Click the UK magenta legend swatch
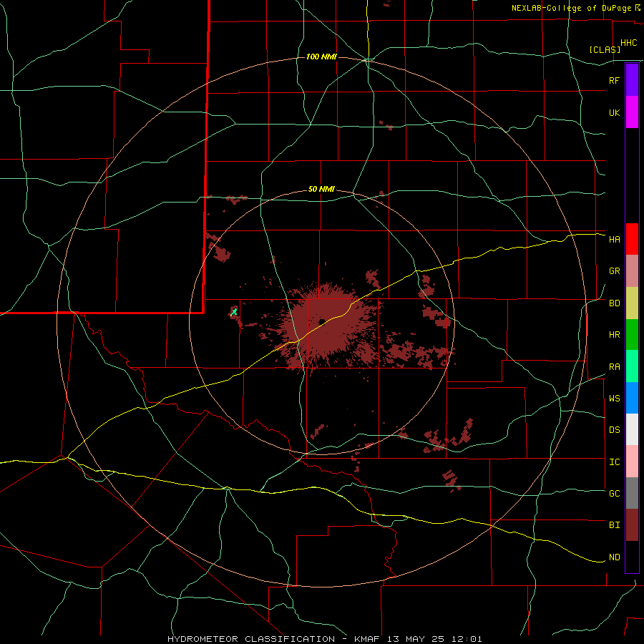This screenshot has height=644, width=644. pos(632,112)
